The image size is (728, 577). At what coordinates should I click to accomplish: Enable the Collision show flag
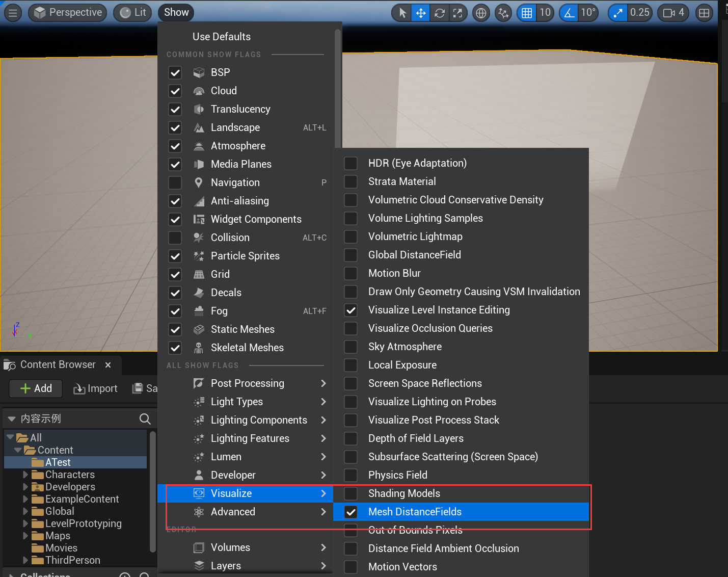pos(175,238)
